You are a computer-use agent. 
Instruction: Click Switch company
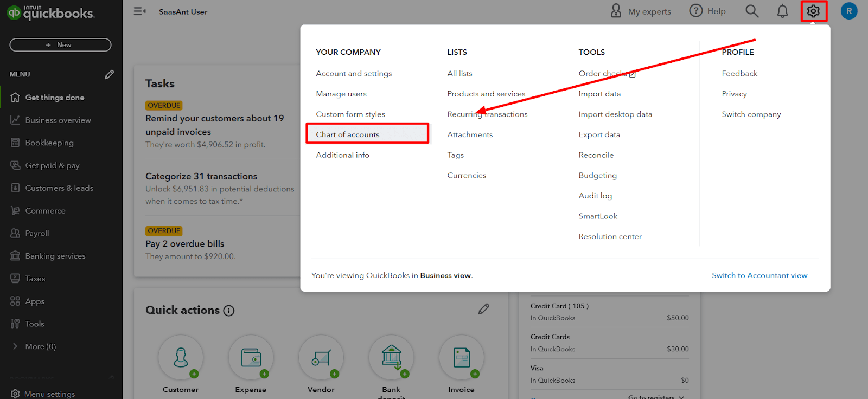click(751, 114)
